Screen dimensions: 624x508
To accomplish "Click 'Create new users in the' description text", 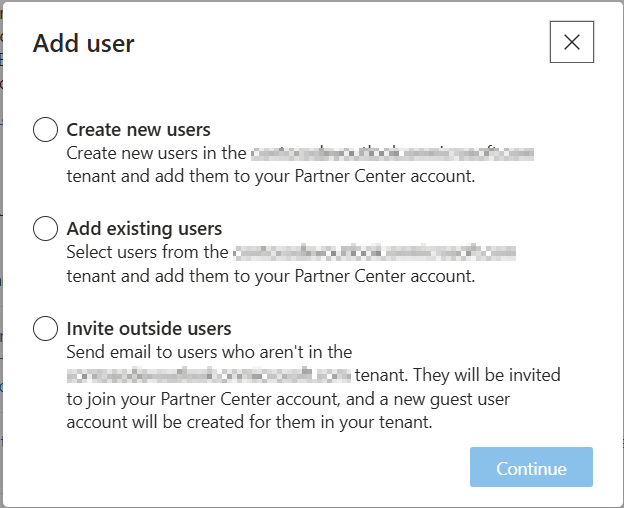I will [156, 153].
